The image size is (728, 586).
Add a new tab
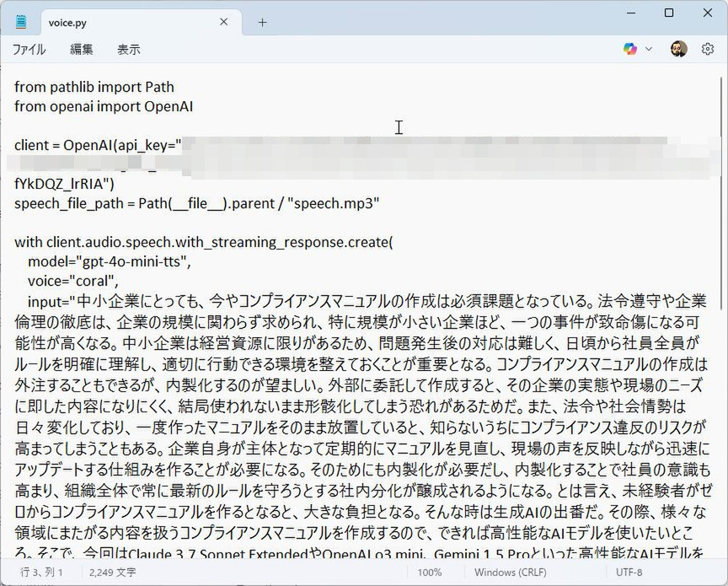[262, 22]
